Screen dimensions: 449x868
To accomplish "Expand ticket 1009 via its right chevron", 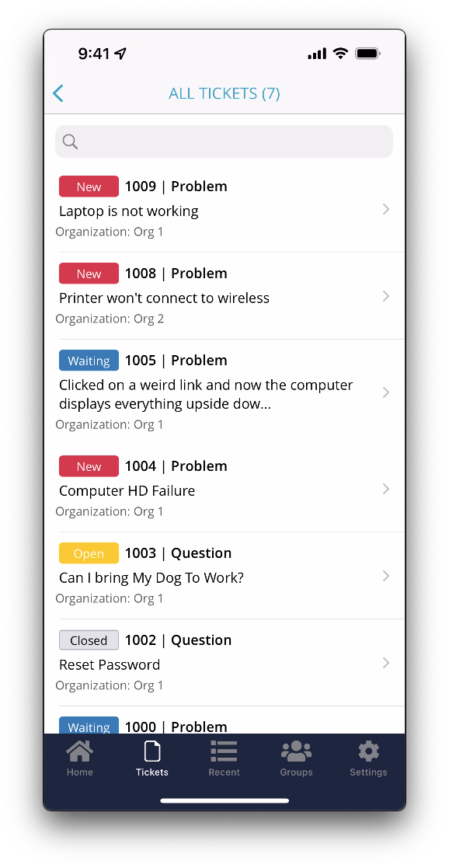I will tap(385, 209).
